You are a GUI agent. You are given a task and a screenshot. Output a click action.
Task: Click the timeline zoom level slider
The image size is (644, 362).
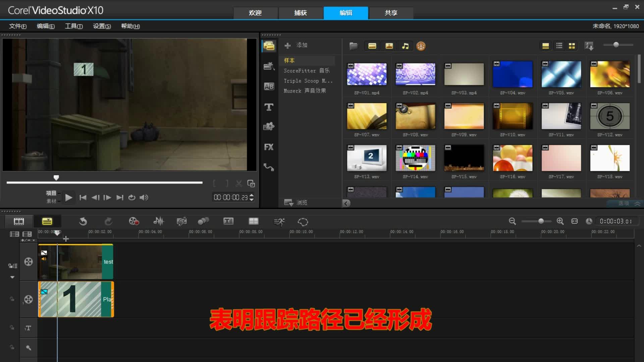[x=541, y=221]
